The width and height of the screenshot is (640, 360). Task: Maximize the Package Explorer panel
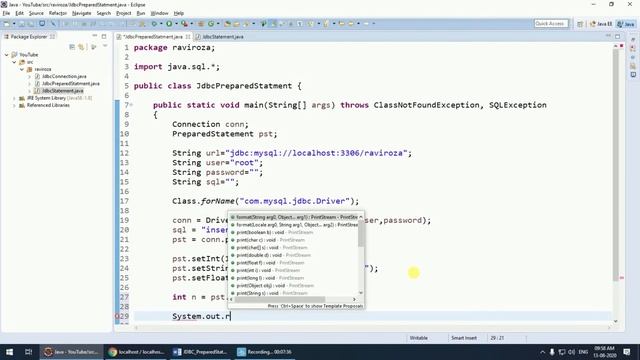pyautogui.click(x=104, y=36)
